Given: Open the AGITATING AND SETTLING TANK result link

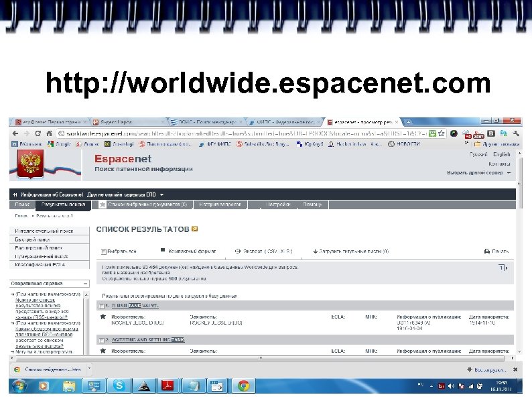Looking at the screenshot, I should click(x=148, y=339).
